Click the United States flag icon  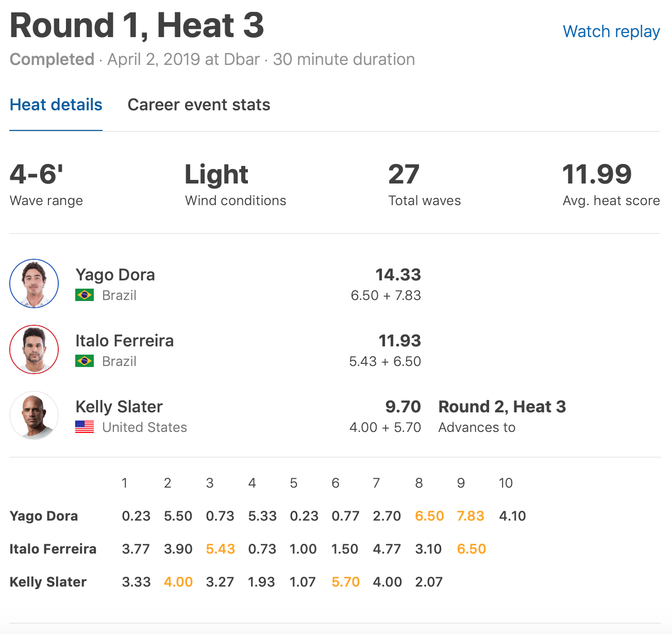click(x=85, y=427)
